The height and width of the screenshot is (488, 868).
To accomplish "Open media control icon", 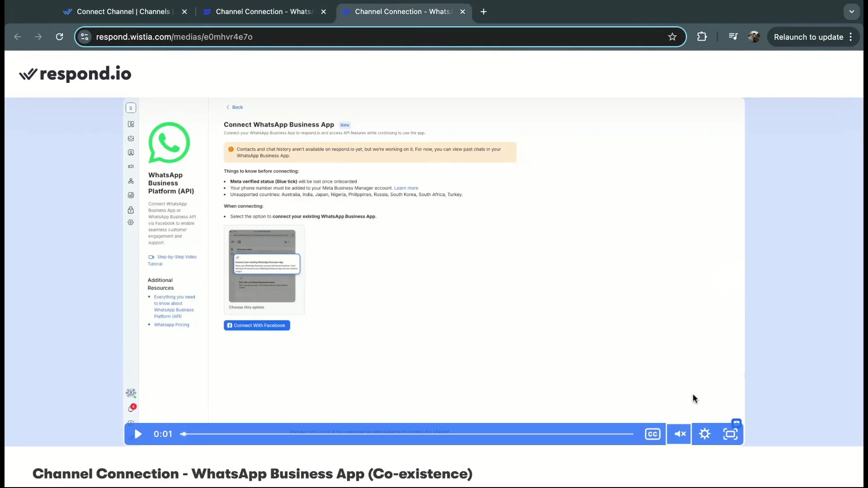I will (733, 37).
